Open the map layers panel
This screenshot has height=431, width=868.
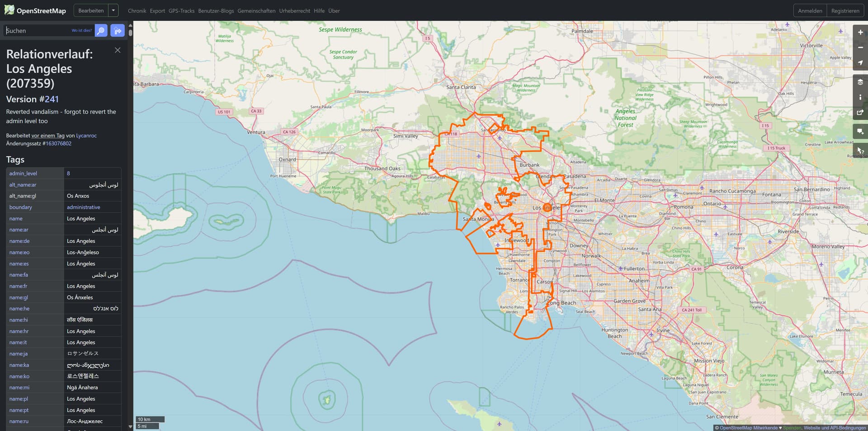pyautogui.click(x=860, y=82)
